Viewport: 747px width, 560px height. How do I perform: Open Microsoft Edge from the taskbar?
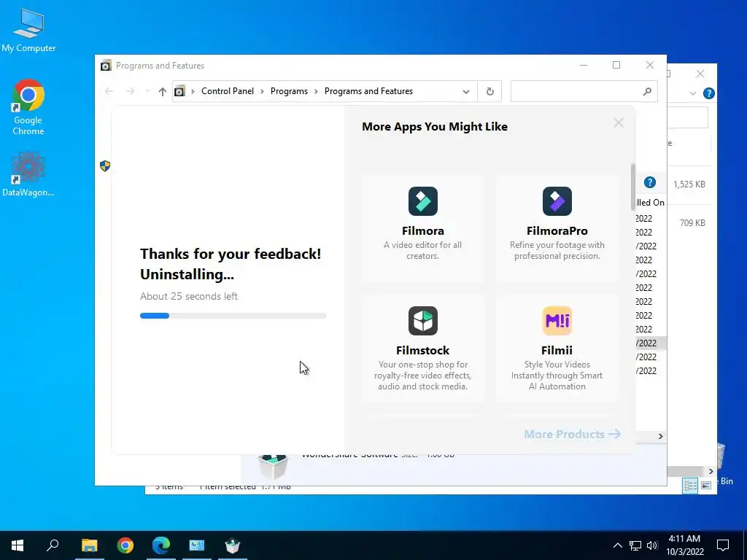161,545
